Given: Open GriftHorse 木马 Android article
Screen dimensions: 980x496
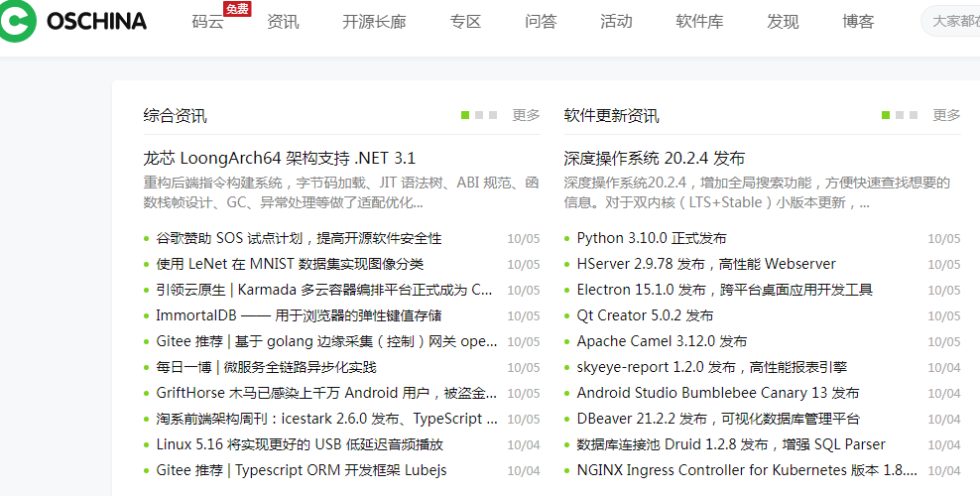Looking at the screenshot, I should point(327,393).
